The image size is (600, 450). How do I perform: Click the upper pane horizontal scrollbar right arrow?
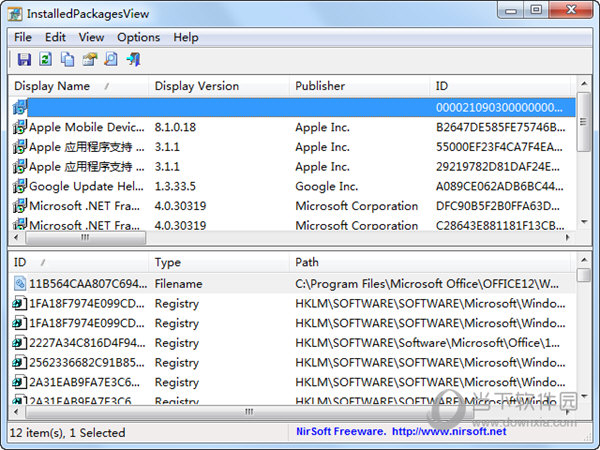coord(567,238)
